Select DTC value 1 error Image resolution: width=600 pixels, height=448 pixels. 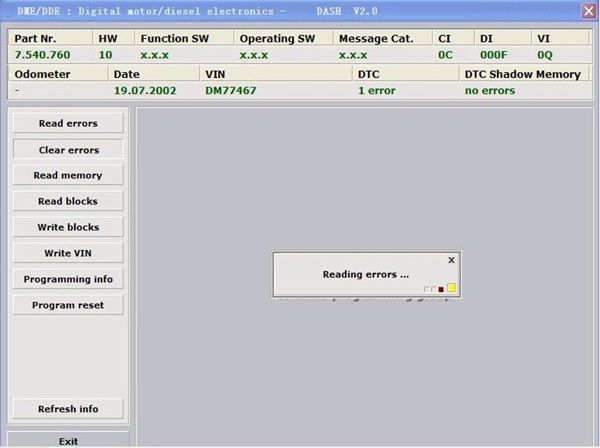377,91
